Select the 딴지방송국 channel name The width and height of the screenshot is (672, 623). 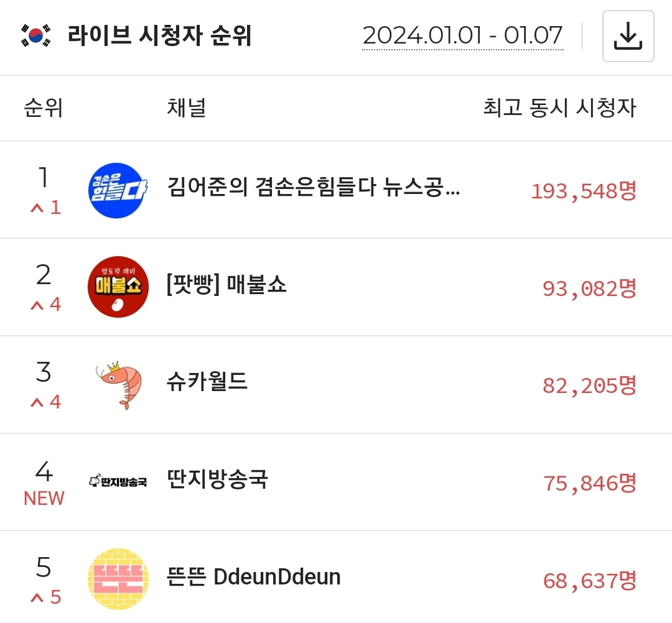217,479
